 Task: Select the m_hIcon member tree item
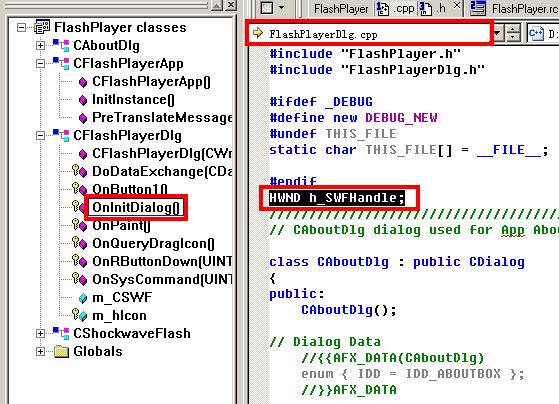click(119, 316)
